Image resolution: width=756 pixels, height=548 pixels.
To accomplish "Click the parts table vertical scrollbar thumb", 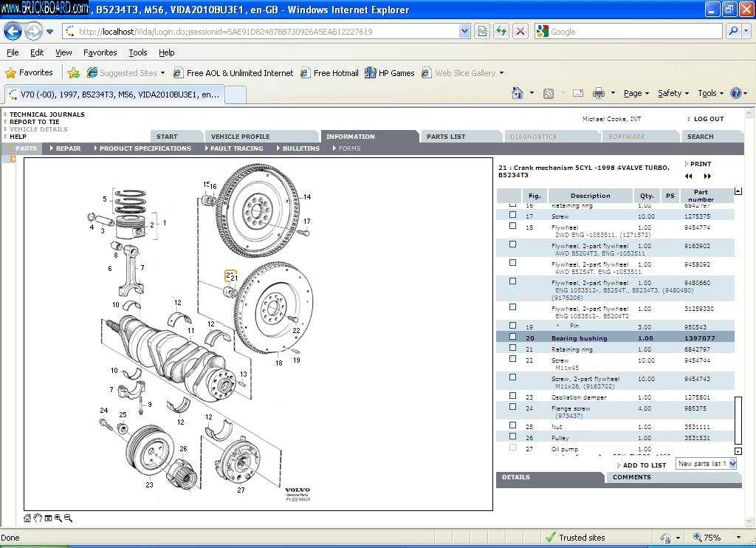I will (x=738, y=419).
